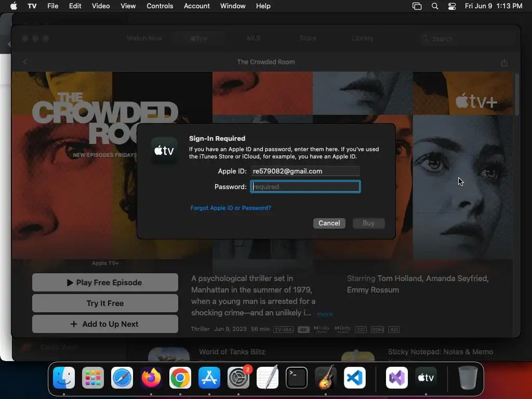
Task: Click the Apple TV icon in dialog
Action: 164,150
